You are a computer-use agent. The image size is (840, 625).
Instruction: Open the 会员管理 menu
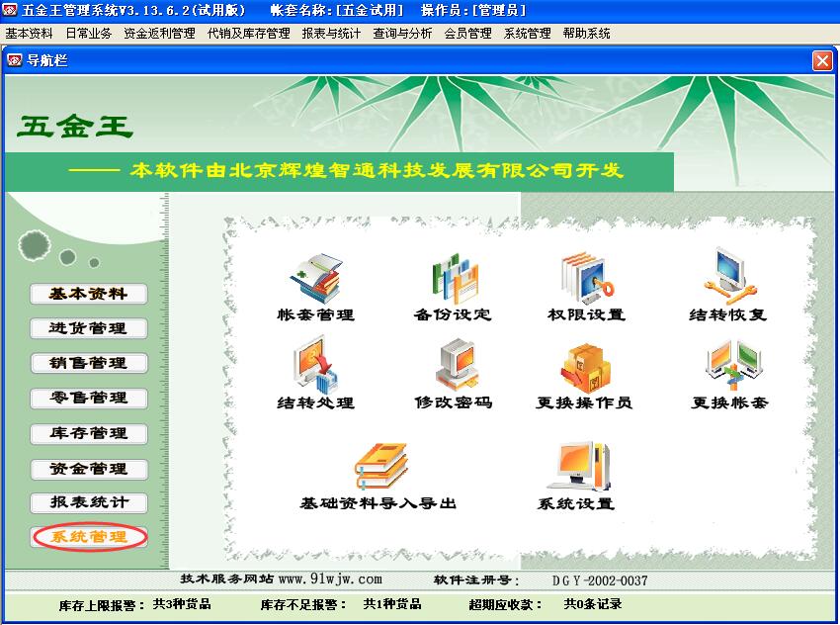[467, 34]
